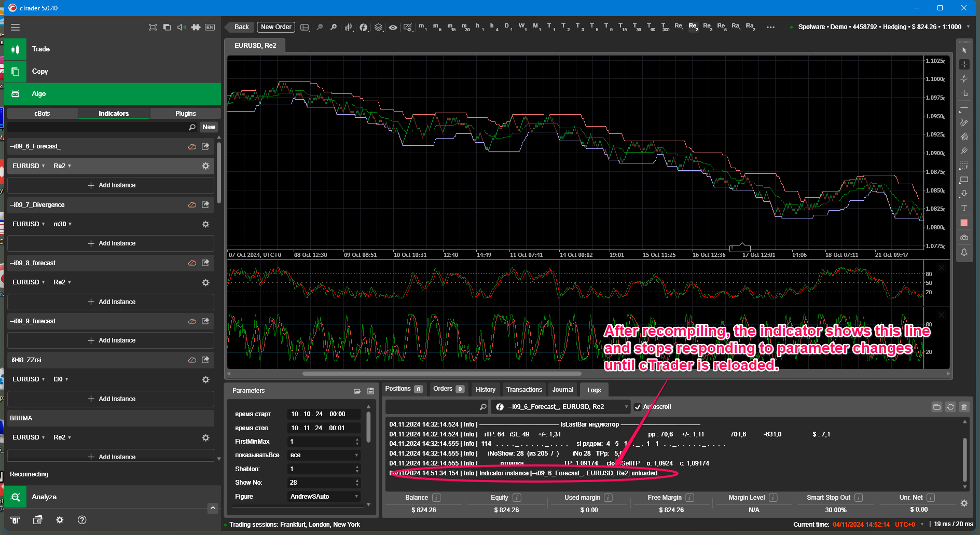Click the New indicator button
Image resolution: width=980 pixels, height=535 pixels.
(x=209, y=127)
